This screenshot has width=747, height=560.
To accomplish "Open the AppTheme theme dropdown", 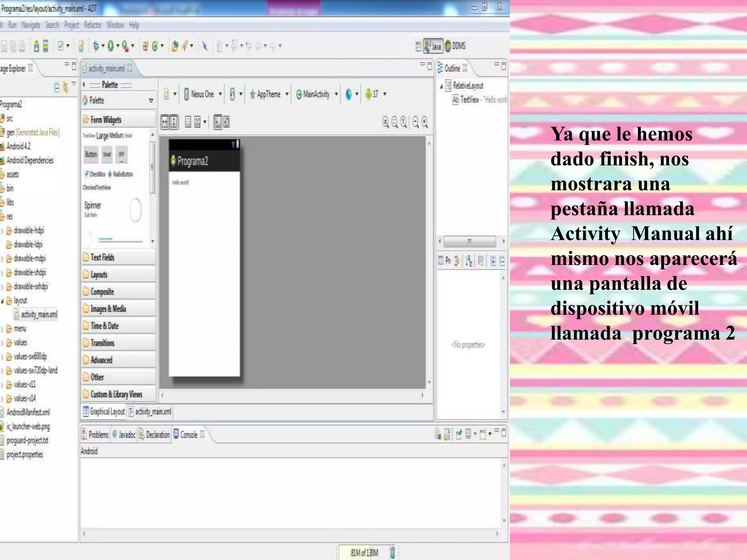I will click(x=270, y=94).
